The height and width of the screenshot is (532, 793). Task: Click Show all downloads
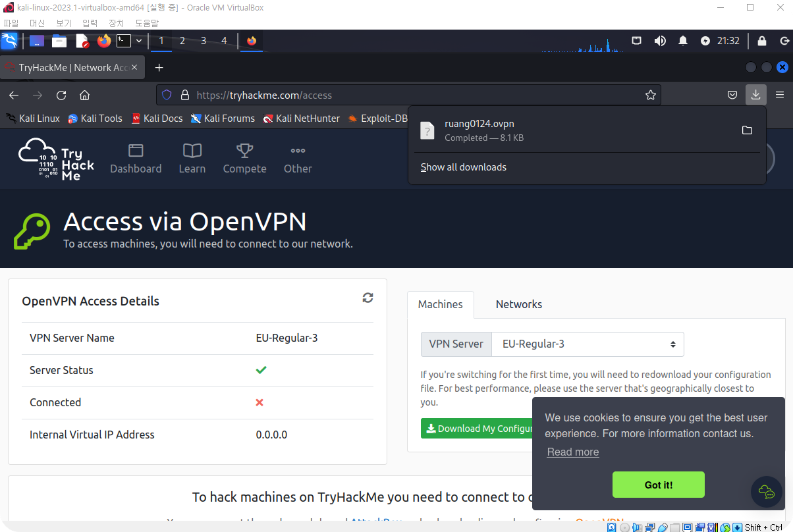pyautogui.click(x=464, y=167)
